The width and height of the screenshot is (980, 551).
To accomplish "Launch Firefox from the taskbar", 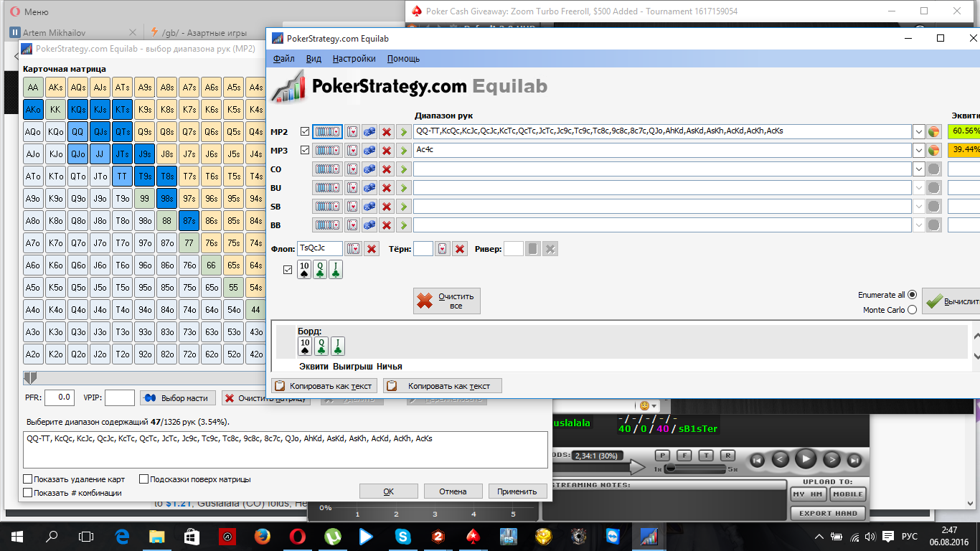I will pos(262,536).
